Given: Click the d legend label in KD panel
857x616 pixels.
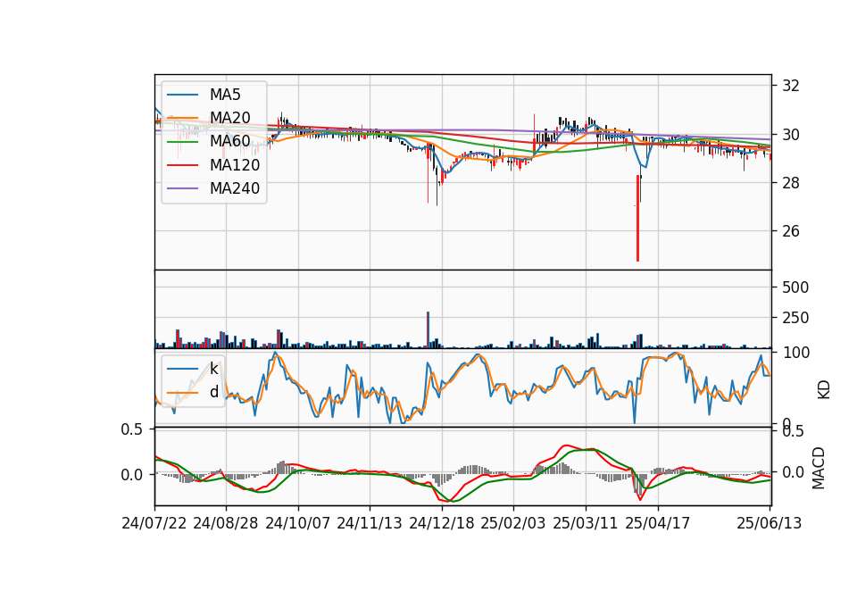Looking at the screenshot, I should point(213,392).
